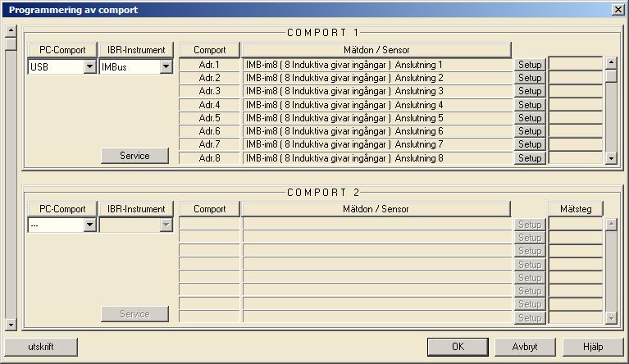Screen dimensions: 629x364
Task: Select the Adr.2 comport cell
Action: click(209, 78)
